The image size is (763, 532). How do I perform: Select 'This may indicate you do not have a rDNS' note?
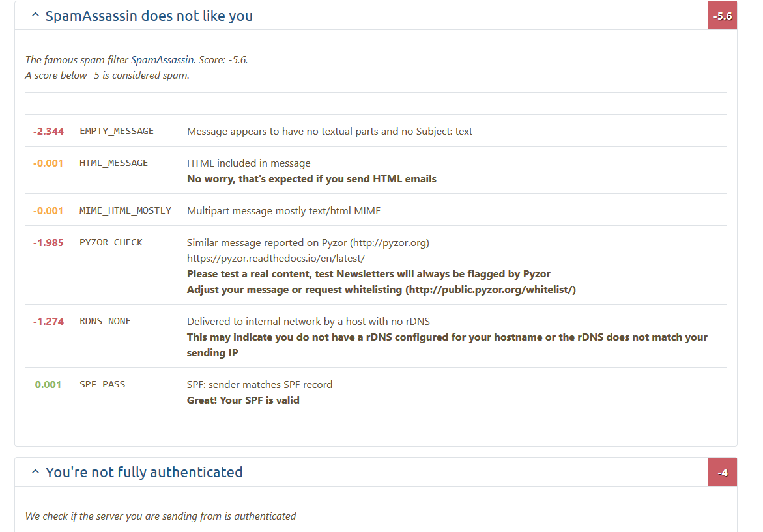tap(447, 344)
